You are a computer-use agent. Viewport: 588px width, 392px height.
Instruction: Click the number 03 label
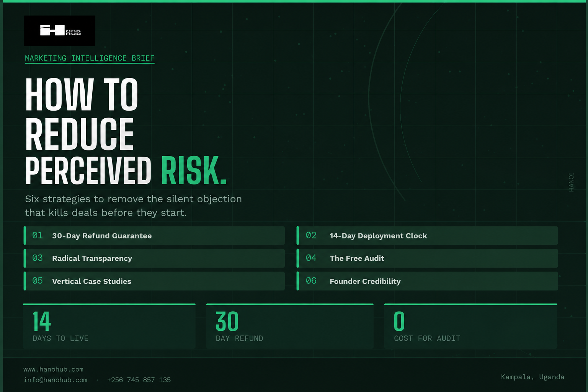(x=38, y=258)
